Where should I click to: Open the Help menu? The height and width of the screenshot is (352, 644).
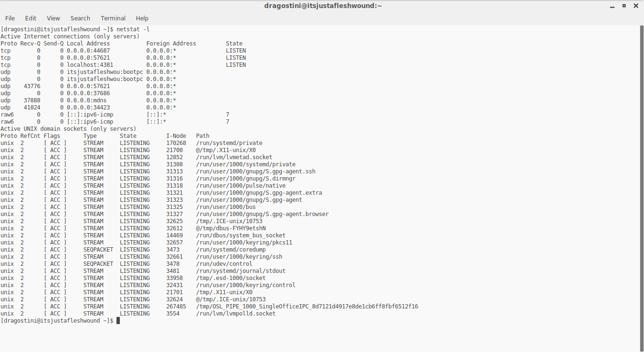(142, 18)
